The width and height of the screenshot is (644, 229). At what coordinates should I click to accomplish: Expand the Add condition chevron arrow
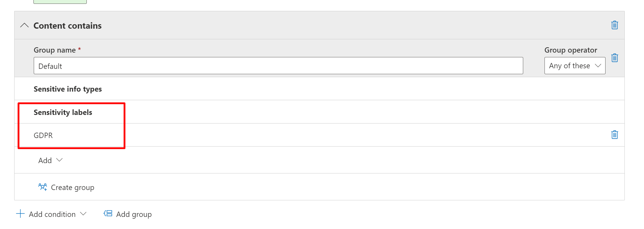coord(83,214)
